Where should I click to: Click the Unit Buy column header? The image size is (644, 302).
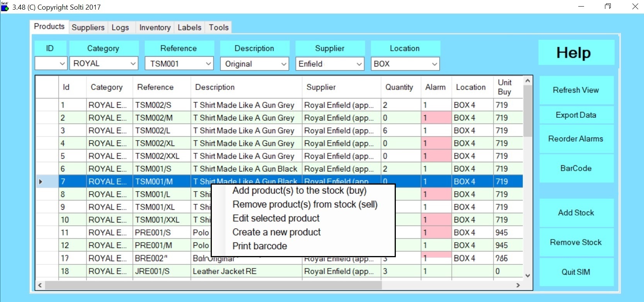tap(508, 87)
